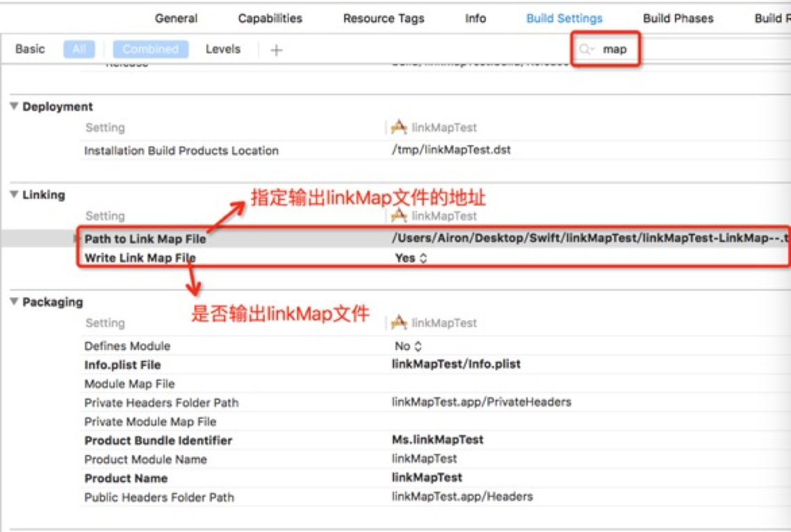Select Private Headers Folder Path setting

click(x=161, y=402)
